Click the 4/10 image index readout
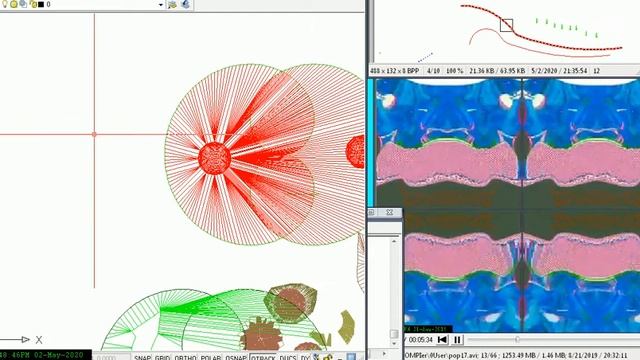 point(433,71)
